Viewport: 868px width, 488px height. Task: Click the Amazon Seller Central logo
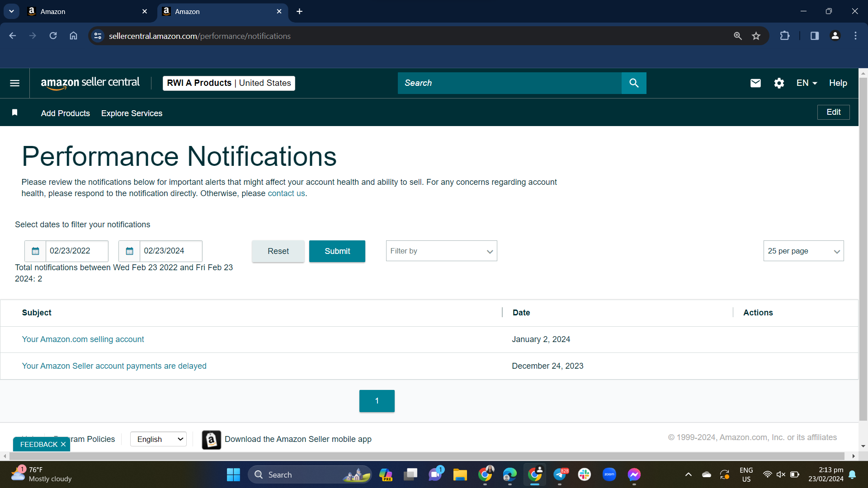pos(90,83)
